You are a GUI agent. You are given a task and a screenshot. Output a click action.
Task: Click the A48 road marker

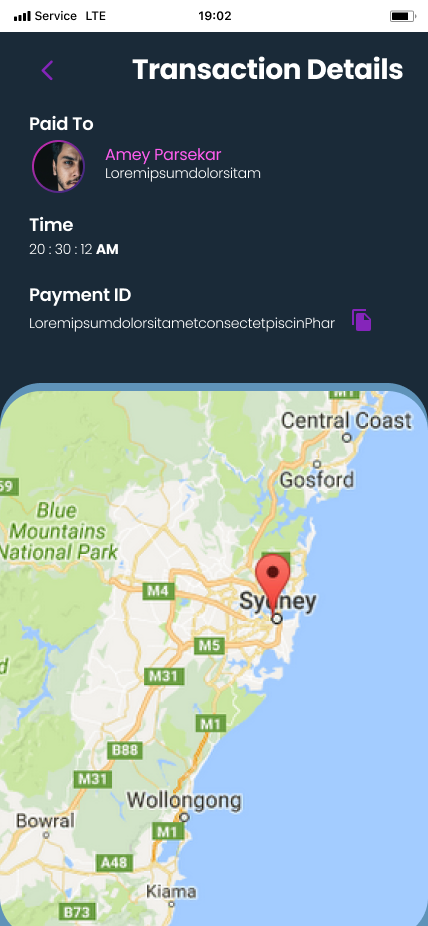coord(115,863)
